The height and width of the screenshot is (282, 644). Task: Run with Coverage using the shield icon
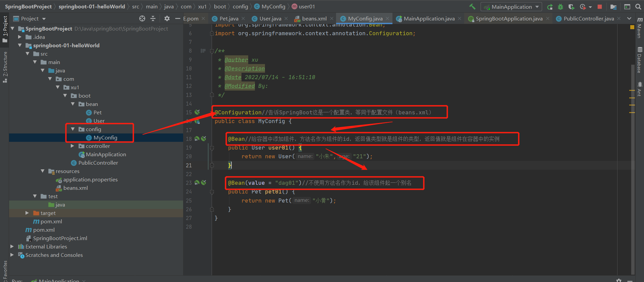coord(571,7)
